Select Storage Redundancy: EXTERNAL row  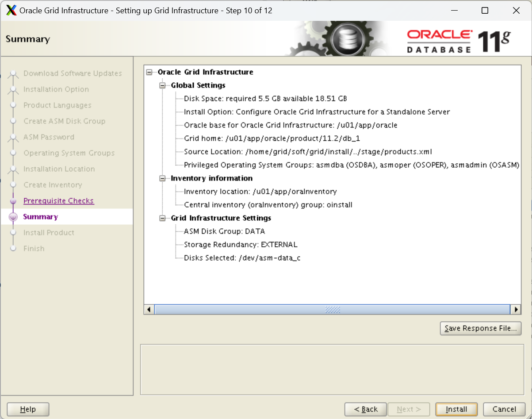pyautogui.click(x=241, y=245)
